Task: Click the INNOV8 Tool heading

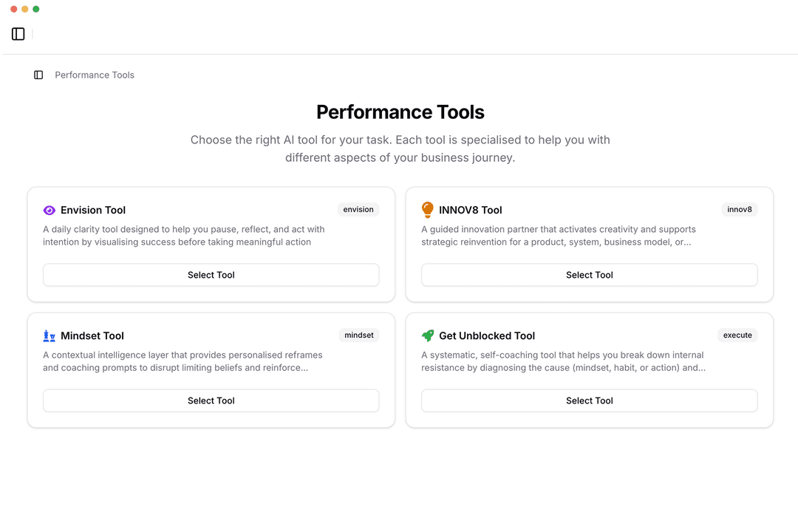Action: pyautogui.click(x=471, y=210)
